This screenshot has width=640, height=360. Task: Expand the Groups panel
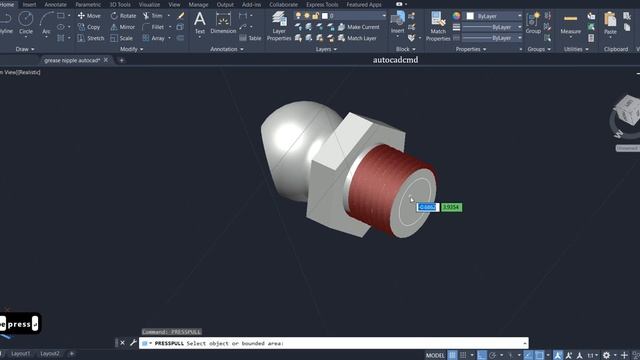(x=539, y=49)
